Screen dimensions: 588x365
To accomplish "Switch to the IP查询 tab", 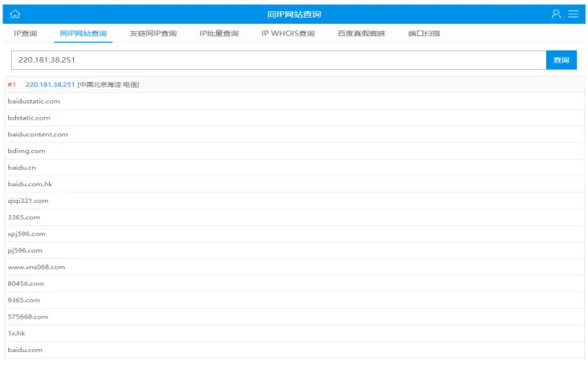I will [26, 34].
